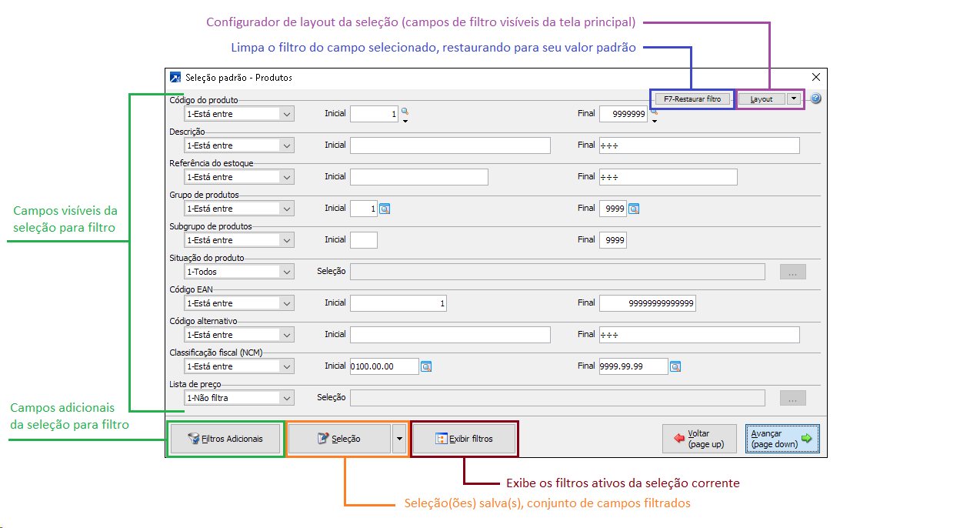980x528 pixels.
Task: Click the app icon in title bar
Action: click(175, 78)
